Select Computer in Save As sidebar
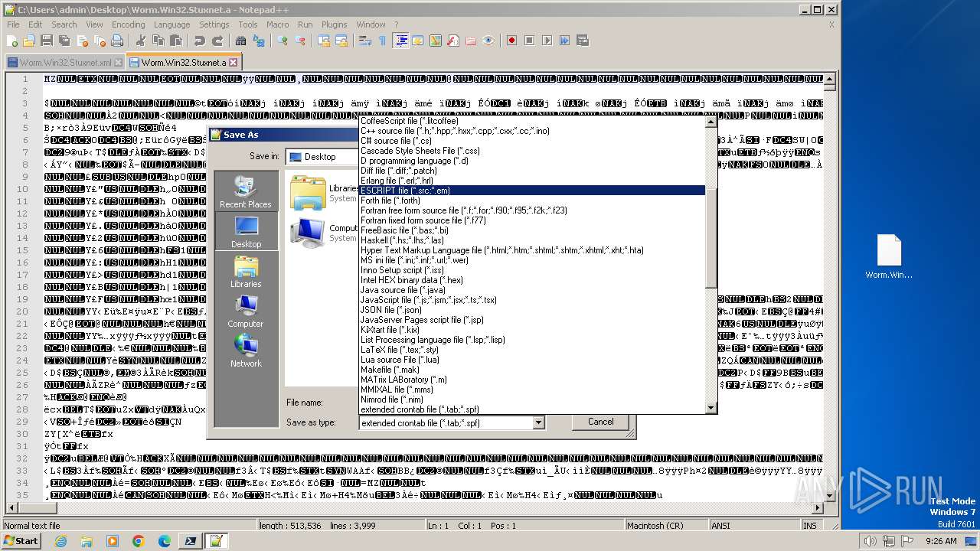Viewport: 980px width, 551px height. (245, 311)
